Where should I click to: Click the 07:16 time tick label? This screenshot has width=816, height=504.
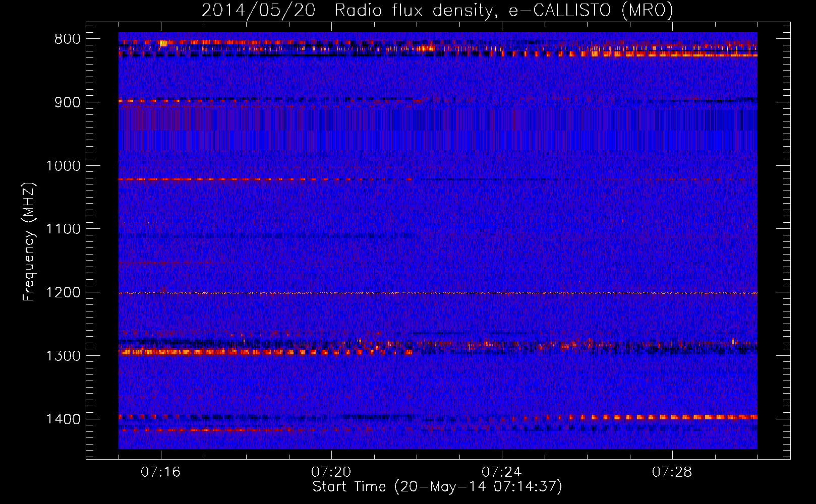(161, 472)
